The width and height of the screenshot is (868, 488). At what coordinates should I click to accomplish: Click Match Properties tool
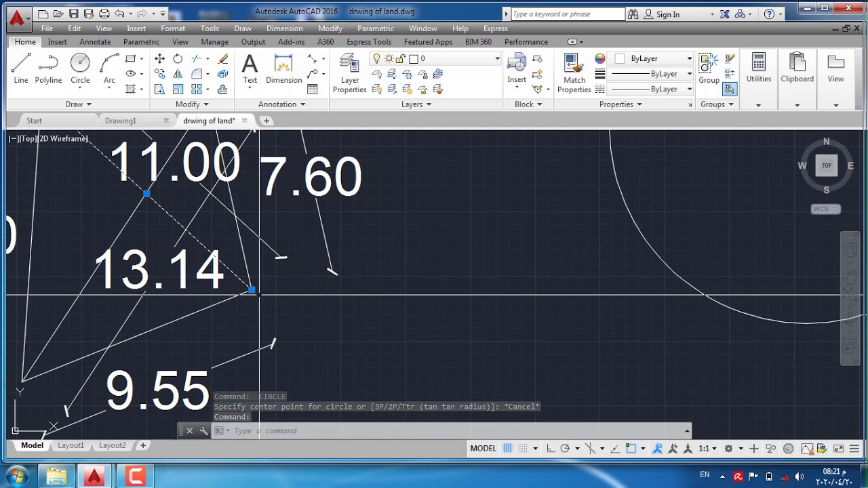(x=574, y=73)
